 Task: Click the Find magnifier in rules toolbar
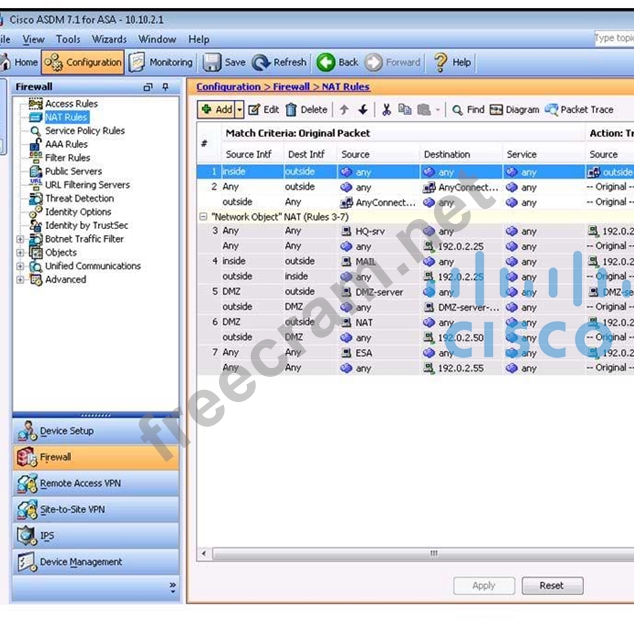(467, 110)
